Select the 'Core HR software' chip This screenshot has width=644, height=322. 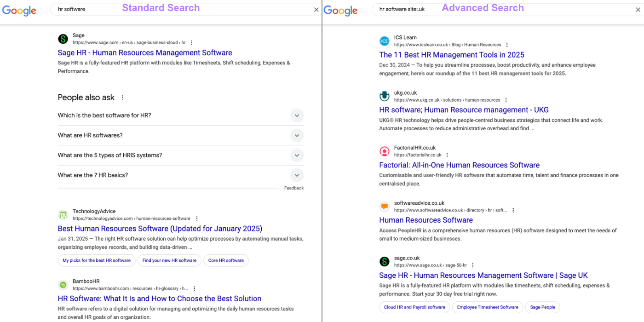pyautogui.click(x=226, y=260)
